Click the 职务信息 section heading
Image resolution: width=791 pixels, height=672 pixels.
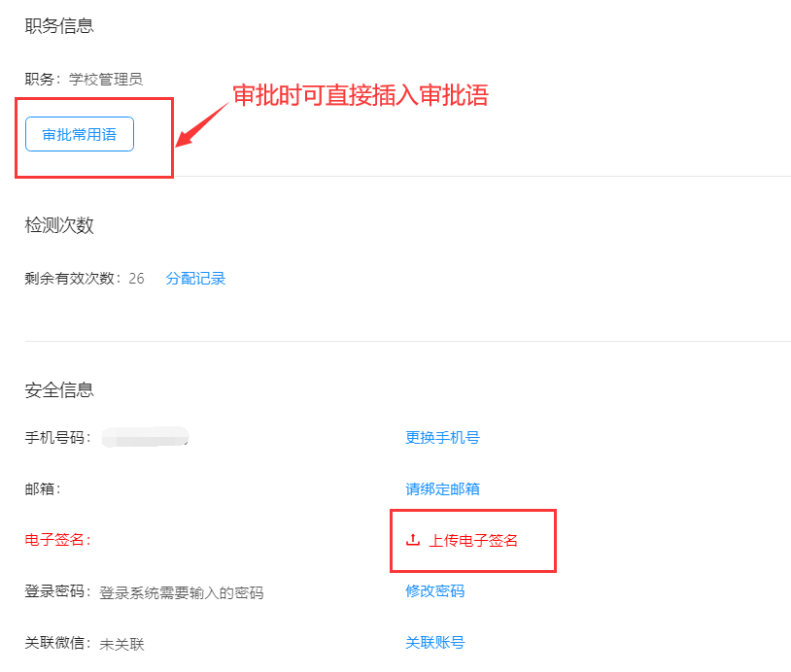click(x=59, y=26)
